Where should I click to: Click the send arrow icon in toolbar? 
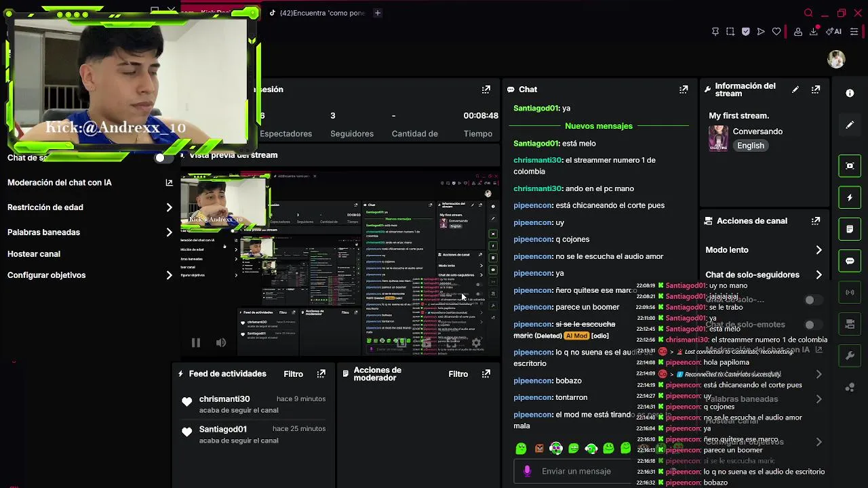[761, 32]
